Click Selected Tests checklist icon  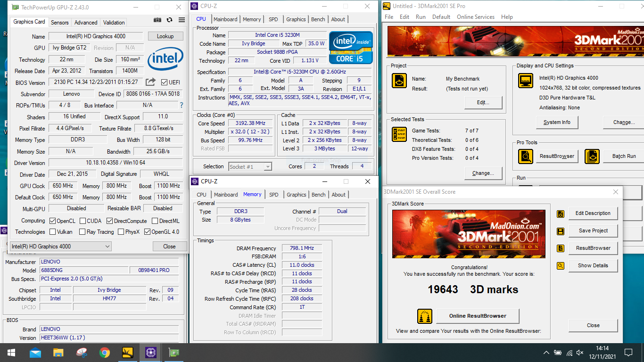pyautogui.click(x=399, y=134)
